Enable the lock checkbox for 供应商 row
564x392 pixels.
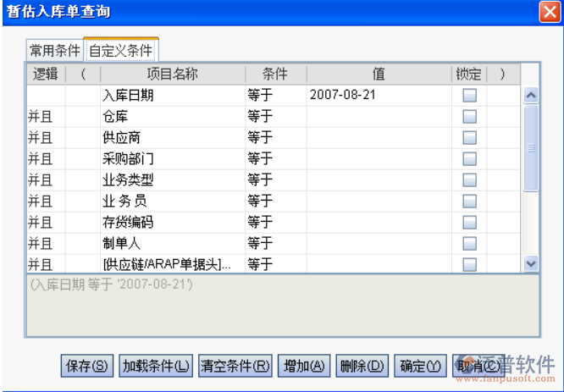coord(469,137)
